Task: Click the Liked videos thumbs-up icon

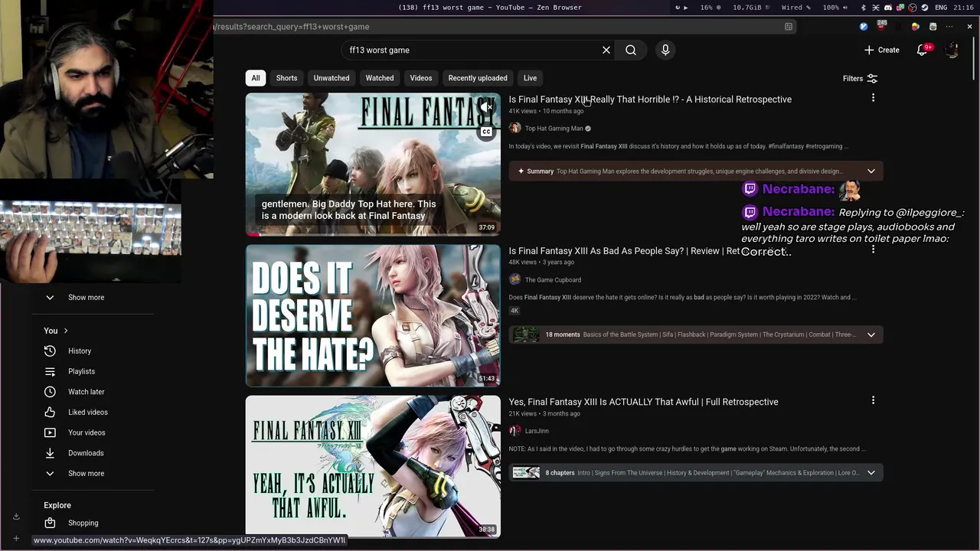Action: point(50,412)
